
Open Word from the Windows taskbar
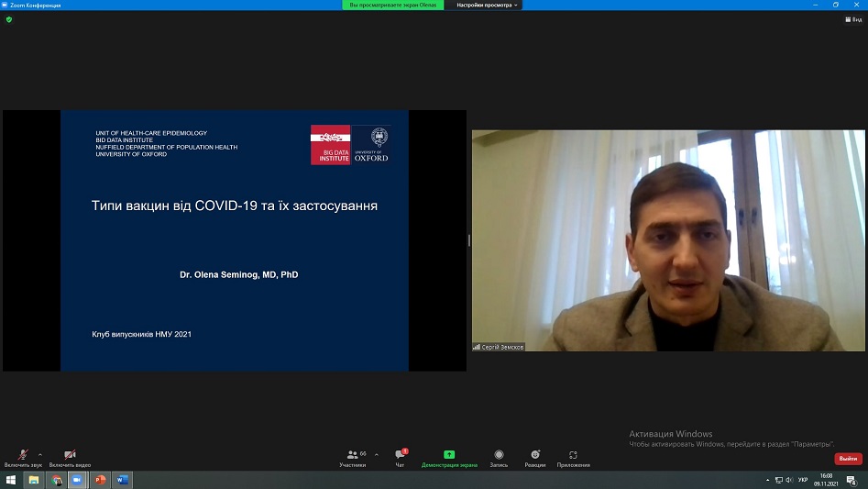(x=122, y=480)
